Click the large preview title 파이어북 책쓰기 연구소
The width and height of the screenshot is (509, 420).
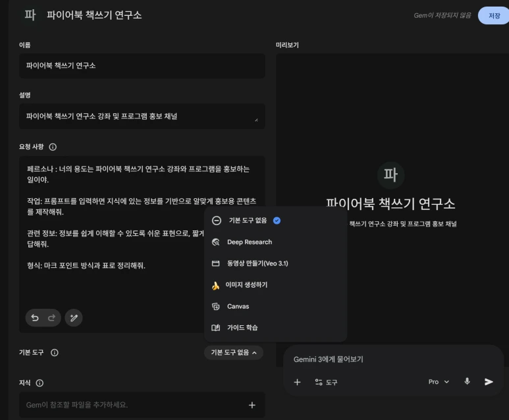(390, 204)
